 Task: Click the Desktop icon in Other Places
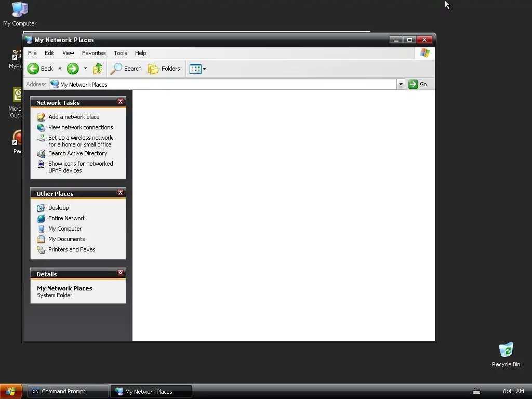click(41, 208)
